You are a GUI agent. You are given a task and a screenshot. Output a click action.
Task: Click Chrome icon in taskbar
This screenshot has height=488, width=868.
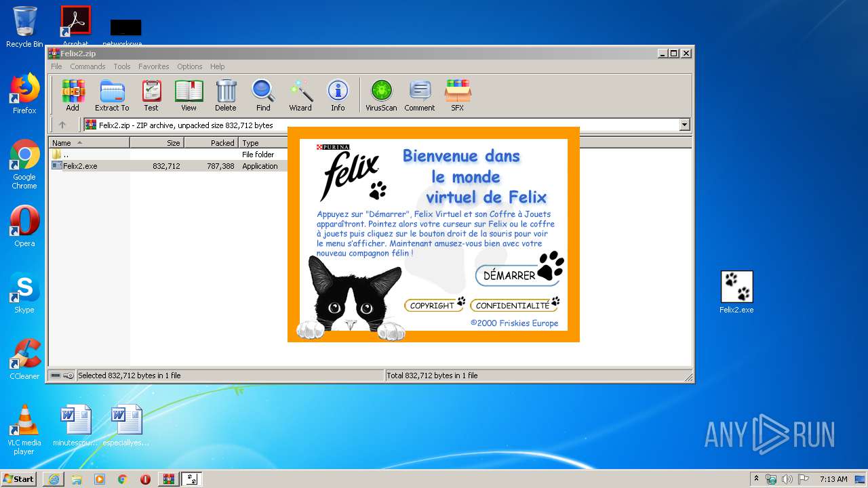point(123,479)
